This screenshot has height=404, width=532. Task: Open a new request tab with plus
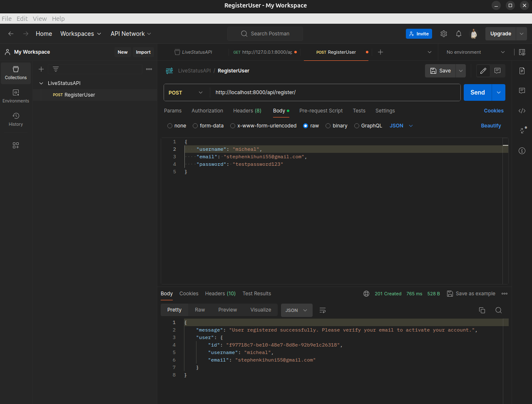pyautogui.click(x=380, y=52)
